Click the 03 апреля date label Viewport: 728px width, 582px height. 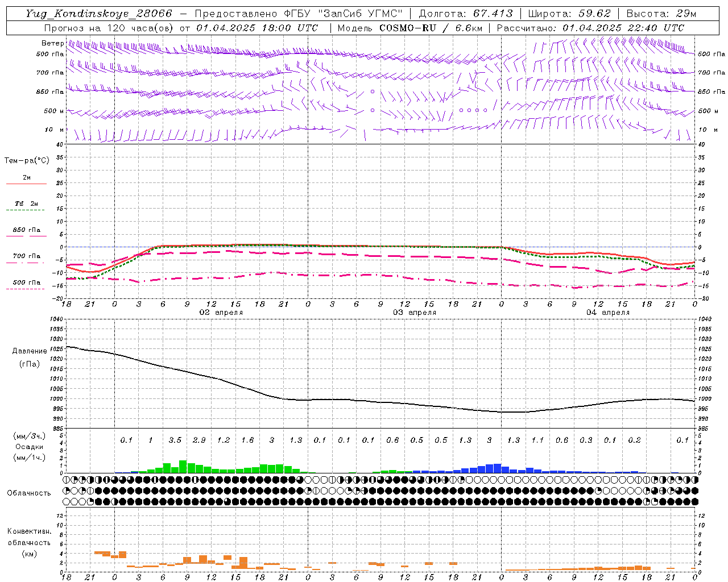click(415, 313)
